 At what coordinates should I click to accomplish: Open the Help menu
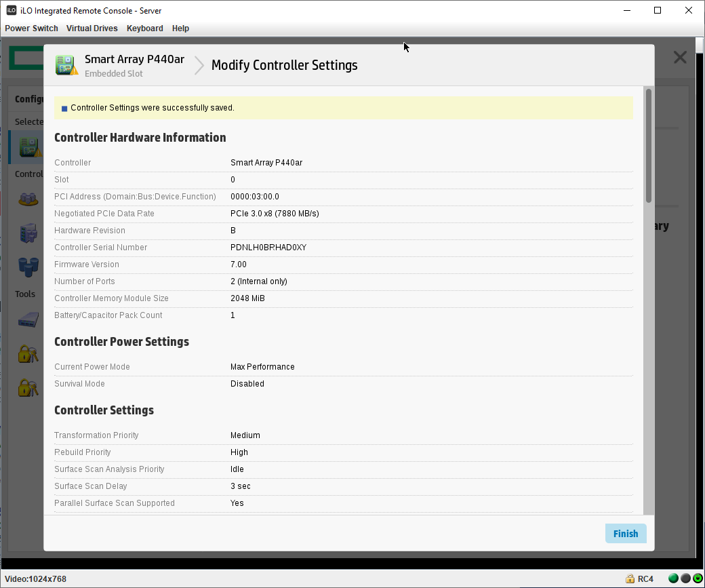[x=180, y=28]
